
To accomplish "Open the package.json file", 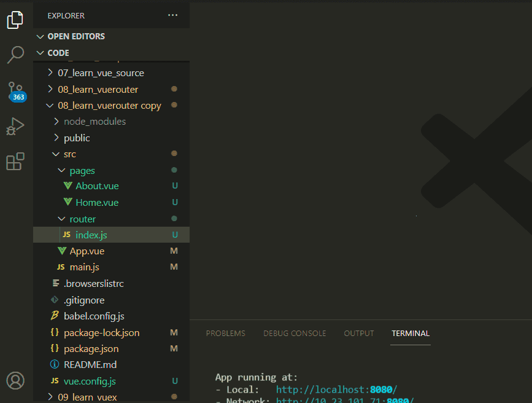I will click(91, 349).
